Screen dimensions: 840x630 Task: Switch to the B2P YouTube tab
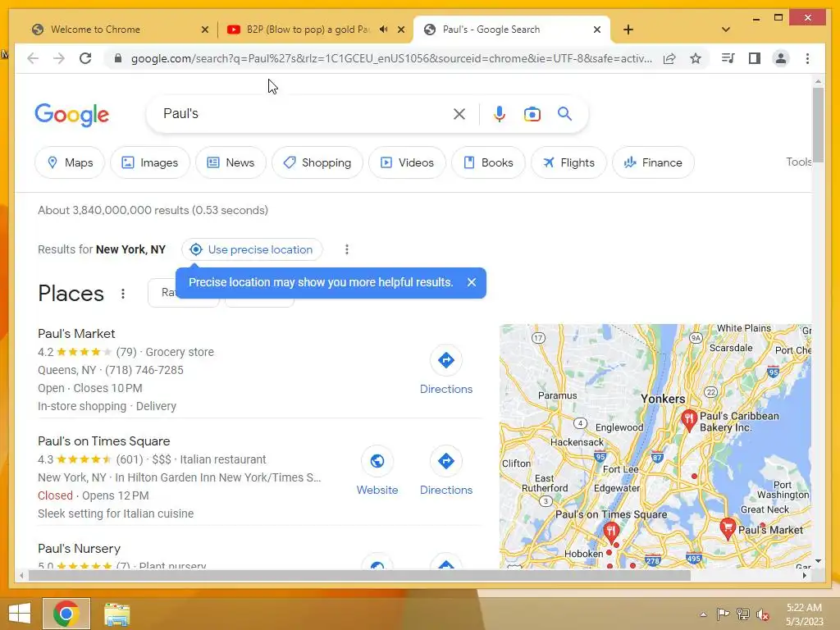click(x=308, y=30)
